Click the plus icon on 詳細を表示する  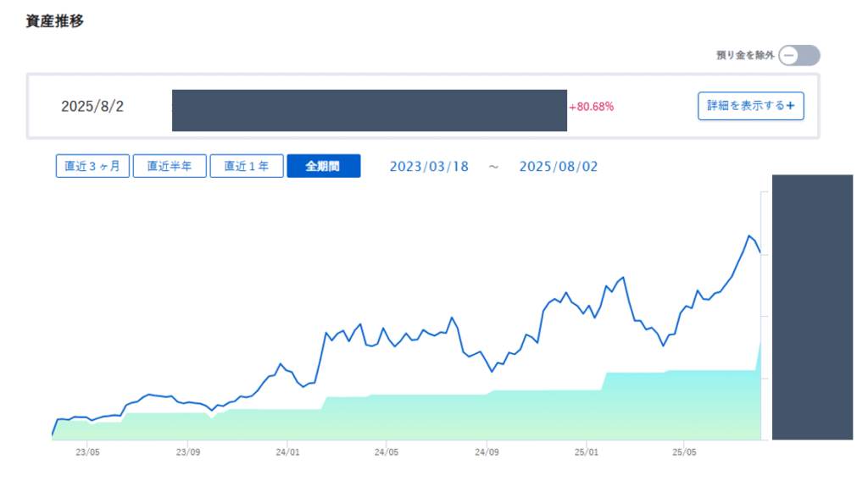[x=791, y=106]
